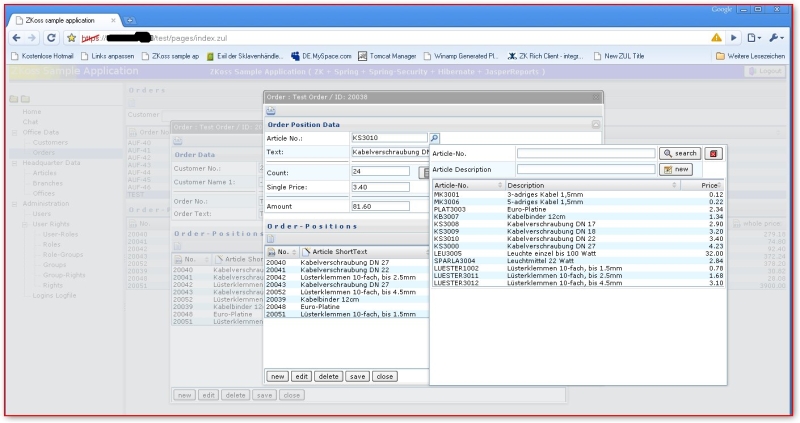
Task: Collapse the Order Position Data panel
Action: 595,124
